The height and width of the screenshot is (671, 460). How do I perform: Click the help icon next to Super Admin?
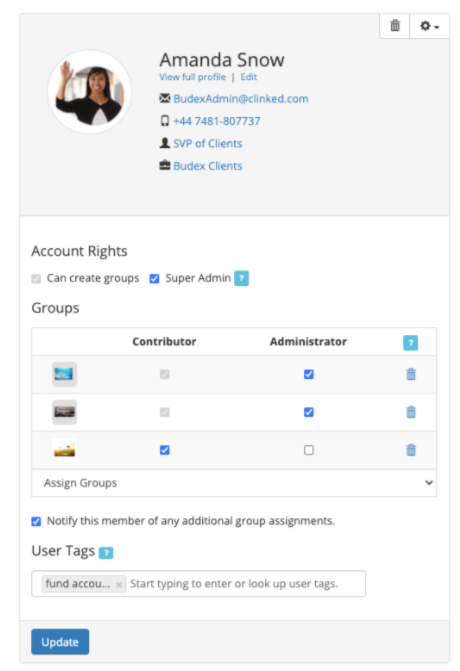click(x=241, y=278)
